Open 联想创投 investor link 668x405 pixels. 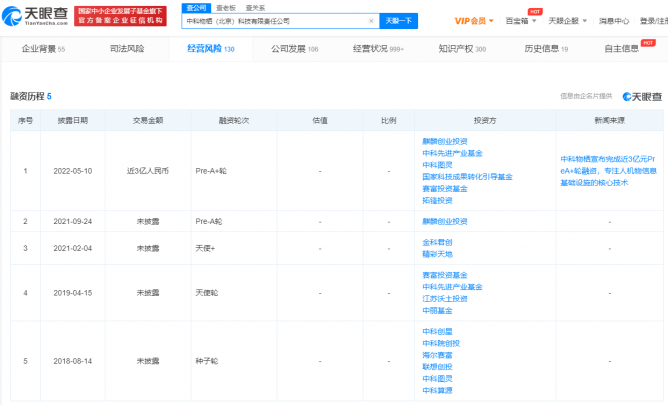coord(437,367)
